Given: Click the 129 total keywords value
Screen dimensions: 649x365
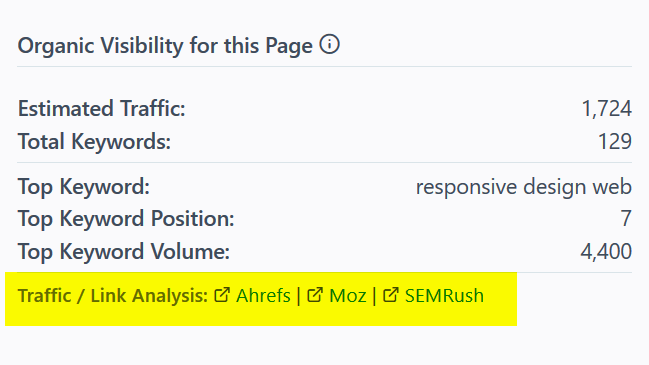Looking at the screenshot, I should [x=615, y=142].
